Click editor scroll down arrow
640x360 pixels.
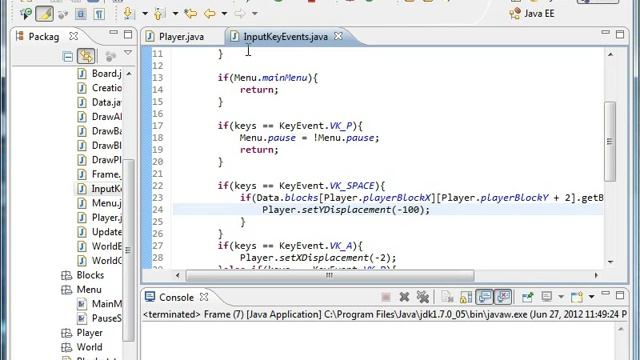click(610, 262)
